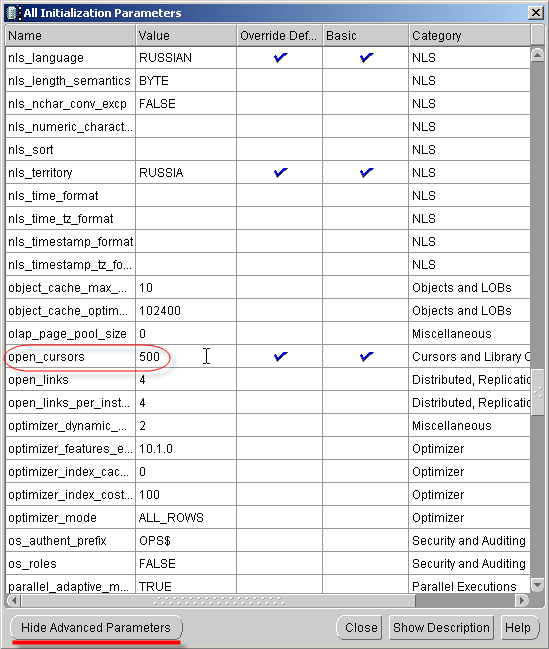Viewport: 549px width, 649px height.
Task: Select the nls_timestamp_tz_fo... parameter name
Action: [x=70, y=264]
